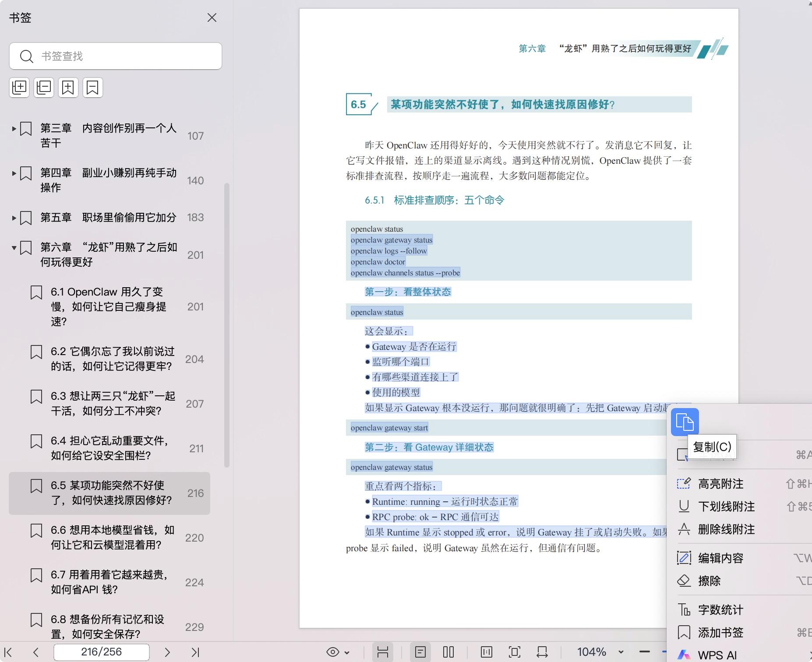Open bookmark 6.7 用着用着它越来越贵
This screenshot has height=662, width=812.
click(x=109, y=582)
